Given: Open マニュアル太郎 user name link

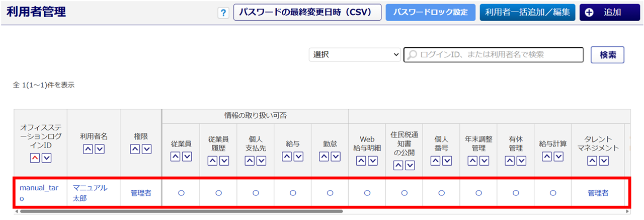Looking at the screenshot, I should (90, 193).
